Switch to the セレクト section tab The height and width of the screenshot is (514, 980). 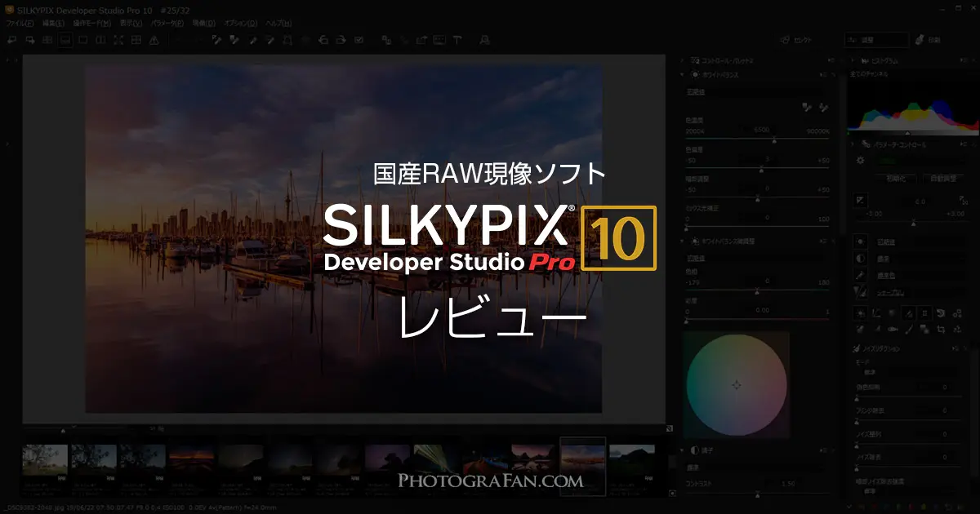795,40
